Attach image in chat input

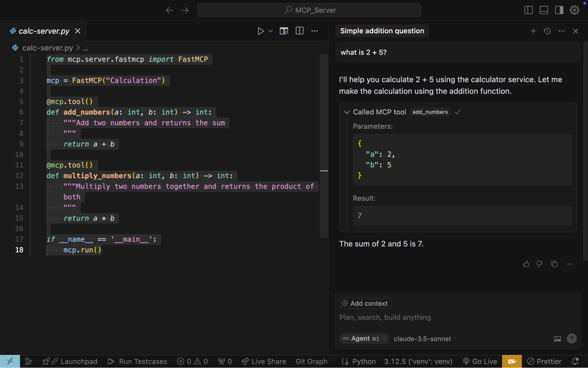[x=557, y=339]
